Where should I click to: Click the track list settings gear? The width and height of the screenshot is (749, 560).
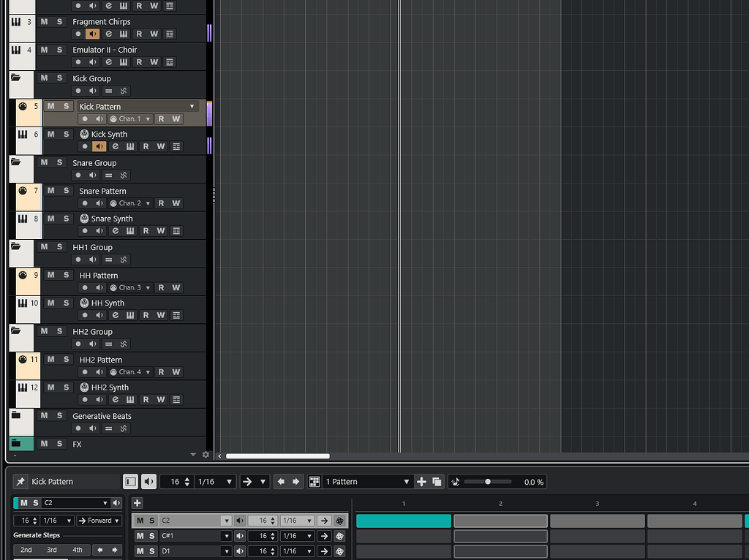206,454
